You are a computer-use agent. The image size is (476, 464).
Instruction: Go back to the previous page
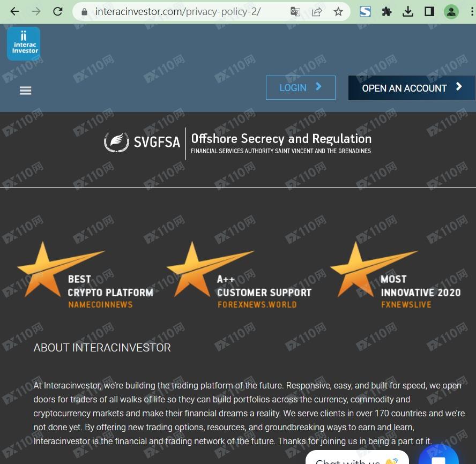pos(14,12)
